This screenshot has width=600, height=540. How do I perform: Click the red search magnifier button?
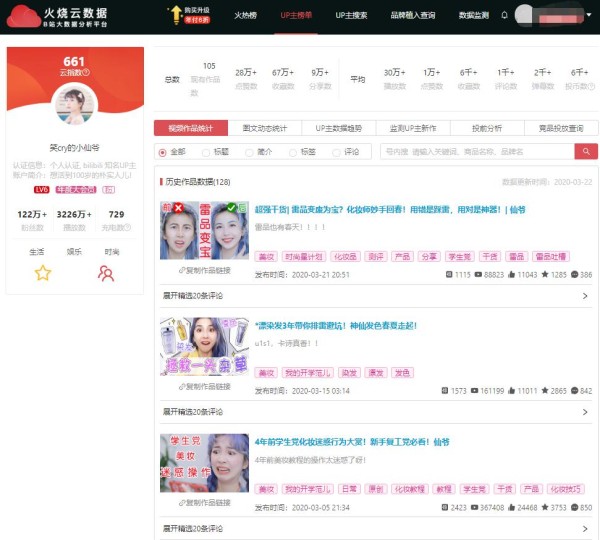tap(586, 151)
